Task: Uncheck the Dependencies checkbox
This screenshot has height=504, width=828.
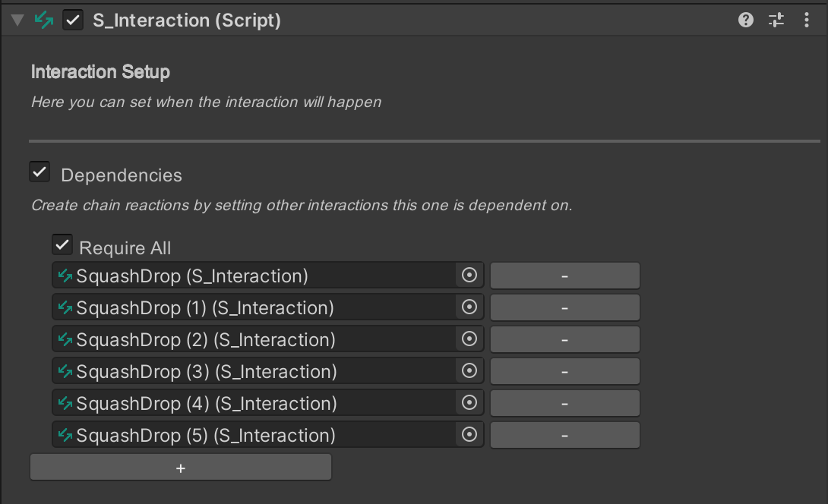Action: point(40,172)
